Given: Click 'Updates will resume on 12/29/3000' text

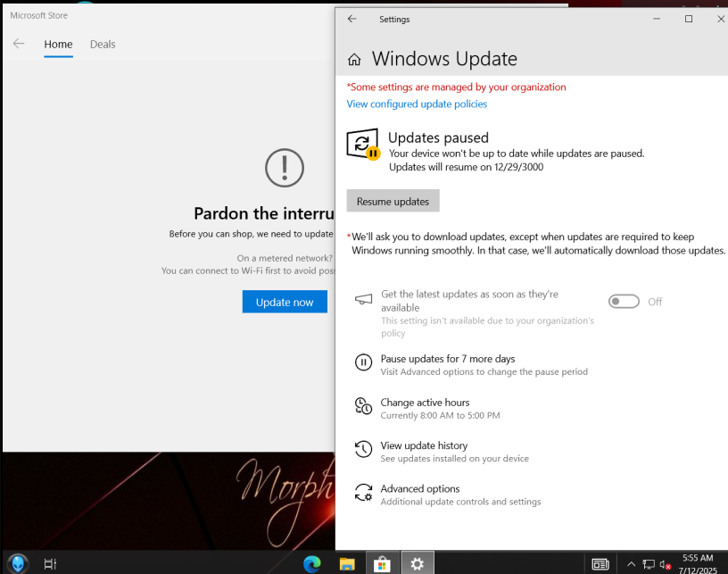Looking at the screenshot, I should point(466,167).
